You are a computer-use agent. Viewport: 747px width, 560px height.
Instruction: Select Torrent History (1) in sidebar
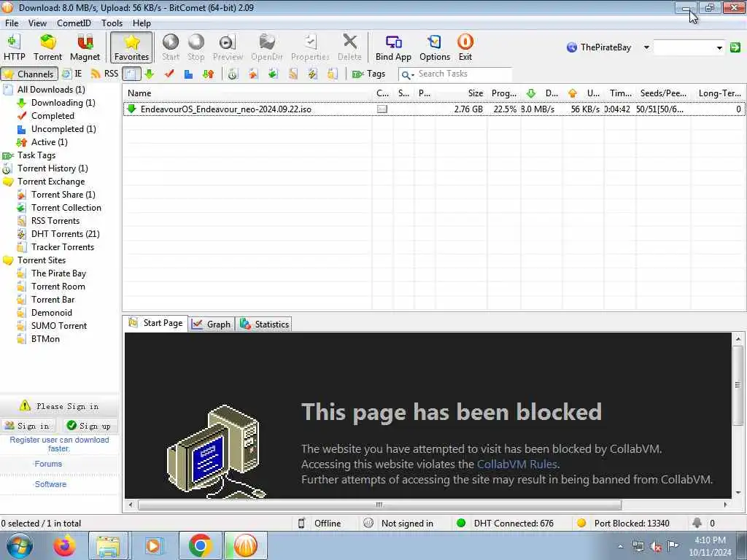53,168
